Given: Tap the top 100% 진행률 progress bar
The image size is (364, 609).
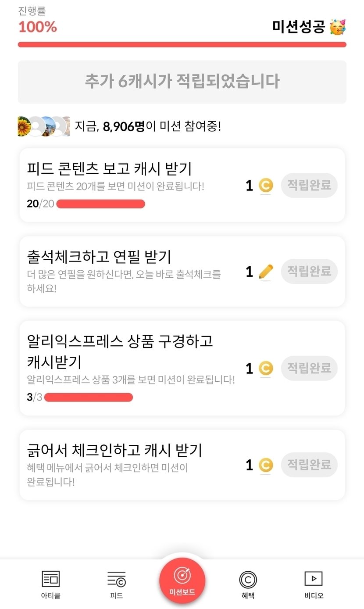Looking at the screenshot, I should pyautogui.click(x=182, y=44).
